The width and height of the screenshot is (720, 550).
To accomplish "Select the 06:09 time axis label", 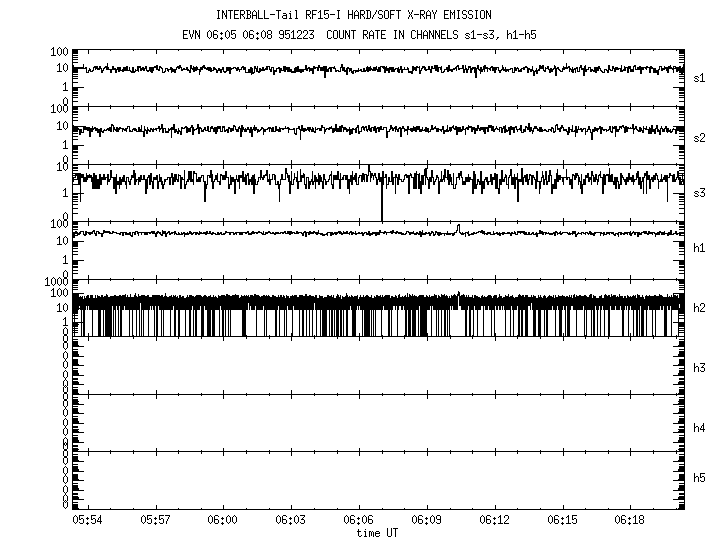I will [x=426, y=521].
